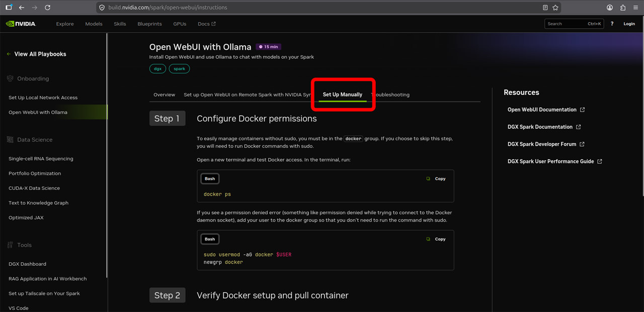
Task: Click the Tools section icon
Action: pyautogui.click(x=10, y=245)
